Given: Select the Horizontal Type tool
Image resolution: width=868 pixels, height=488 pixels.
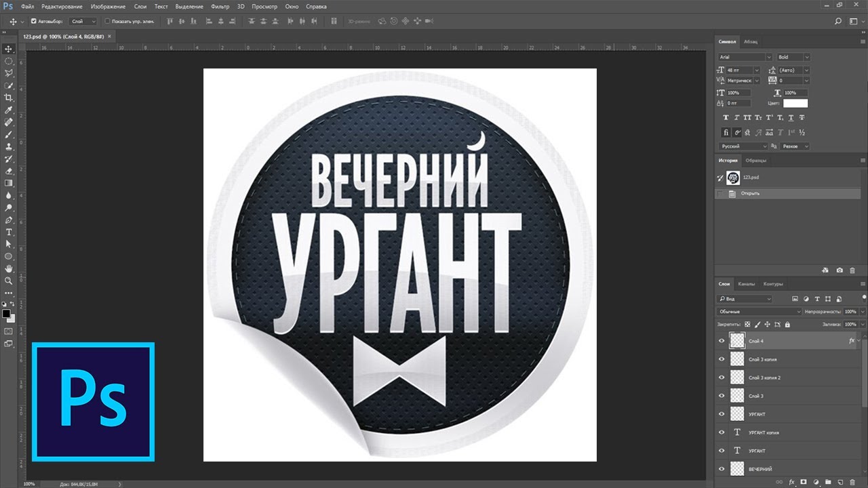Looking at the screenshot, I should [9, 232].
